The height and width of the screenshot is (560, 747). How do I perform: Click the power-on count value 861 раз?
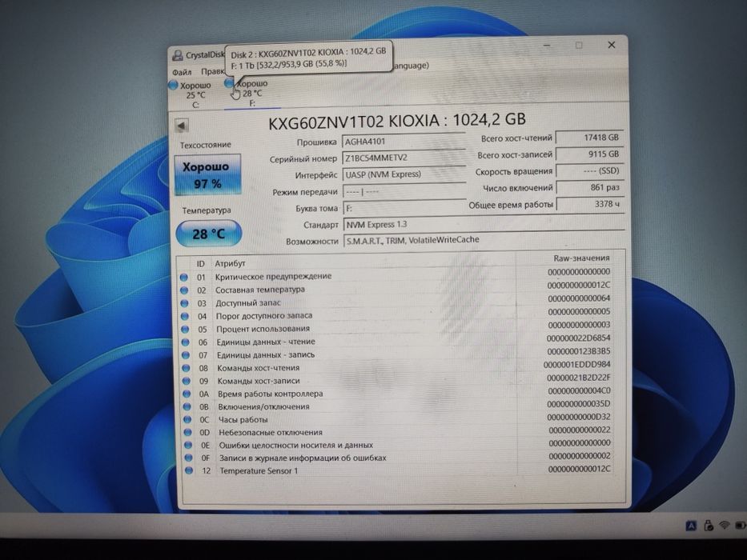pyautogui.click(x=590, y=188)
